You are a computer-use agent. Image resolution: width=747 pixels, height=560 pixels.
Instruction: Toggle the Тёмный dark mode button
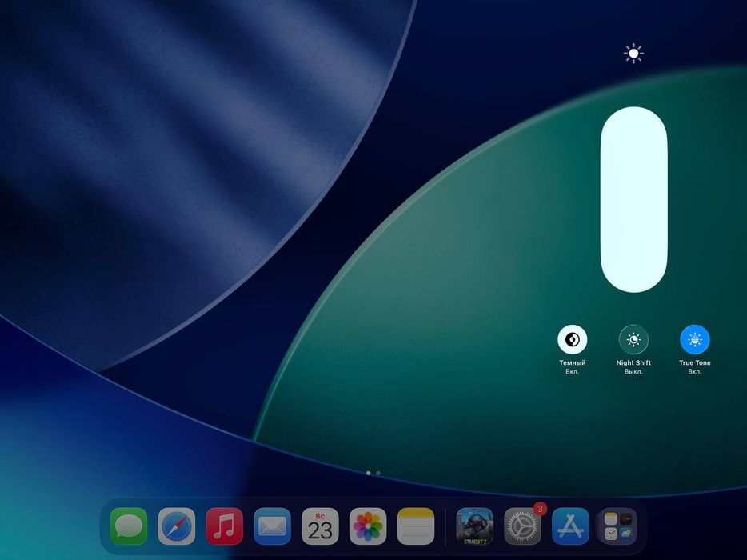click(572, 339)
